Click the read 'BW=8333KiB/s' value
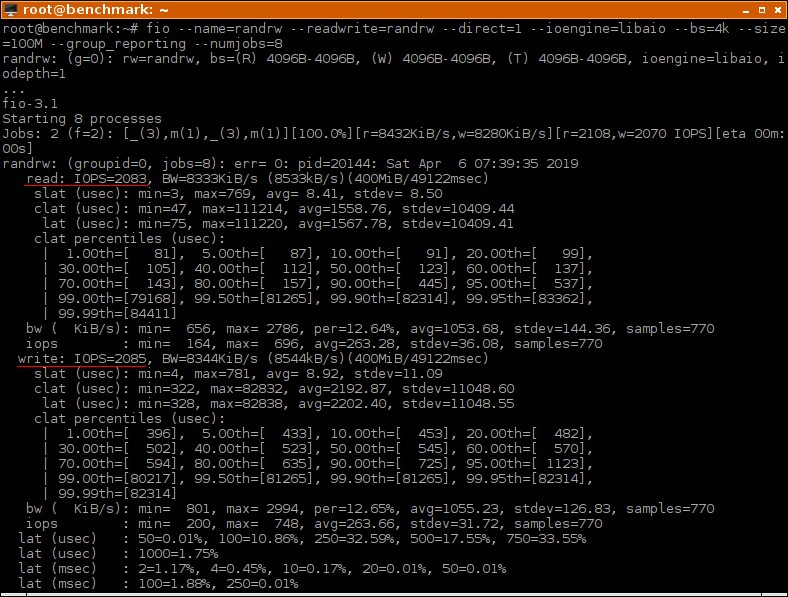Screen dimensions: 788x597 pos(210,179)
